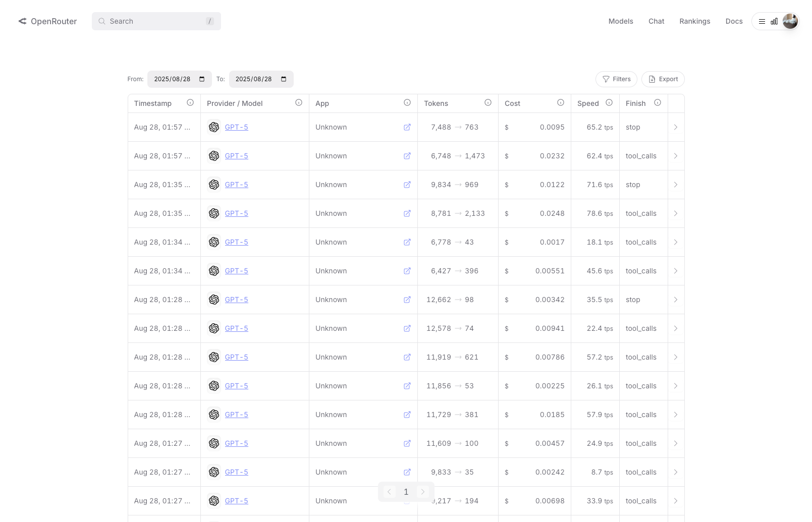Expand details of the 65.2 tps row
The width and height of the screenshot is (812, 522).
(676, 127)
